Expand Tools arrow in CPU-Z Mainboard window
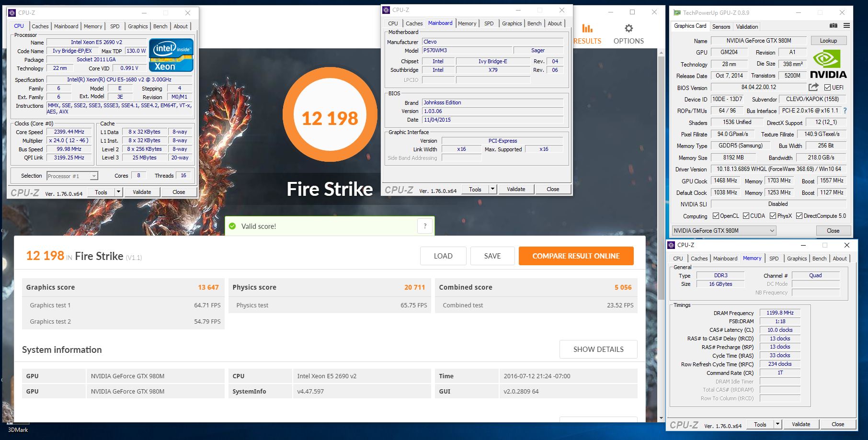868x440 pixels. [492, 189]
